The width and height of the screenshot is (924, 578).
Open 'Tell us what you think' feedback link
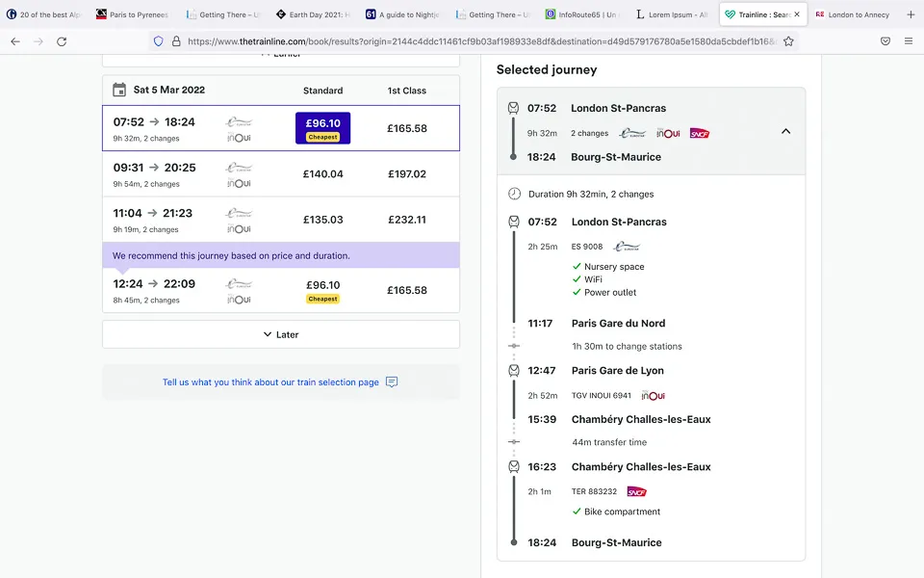[x=270, y=382]
